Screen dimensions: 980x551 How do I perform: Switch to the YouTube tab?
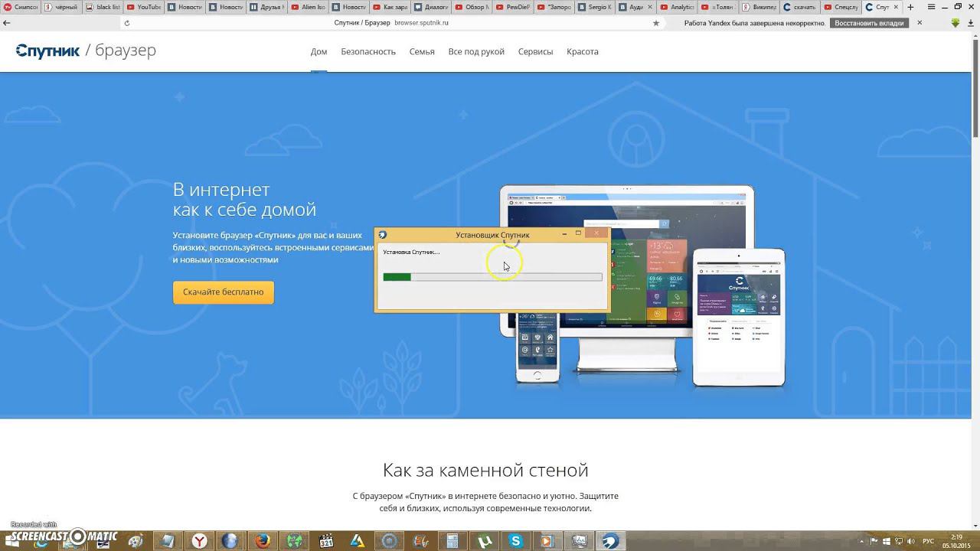point(144,7)
